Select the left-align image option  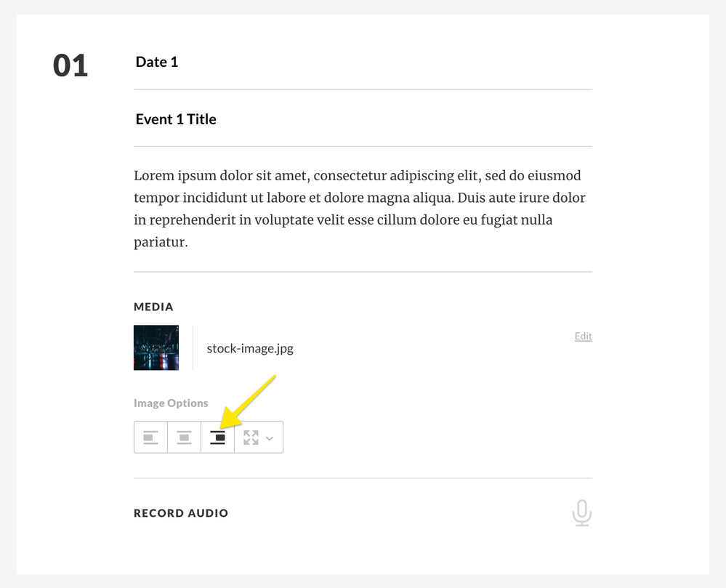coord(150,438)
